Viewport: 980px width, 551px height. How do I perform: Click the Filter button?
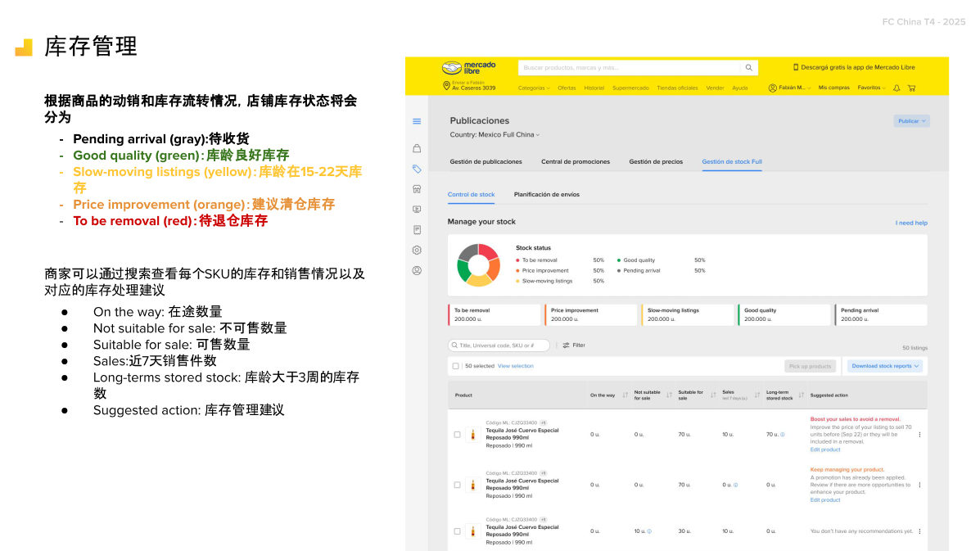pyautogui.click(x=574, y=346)
